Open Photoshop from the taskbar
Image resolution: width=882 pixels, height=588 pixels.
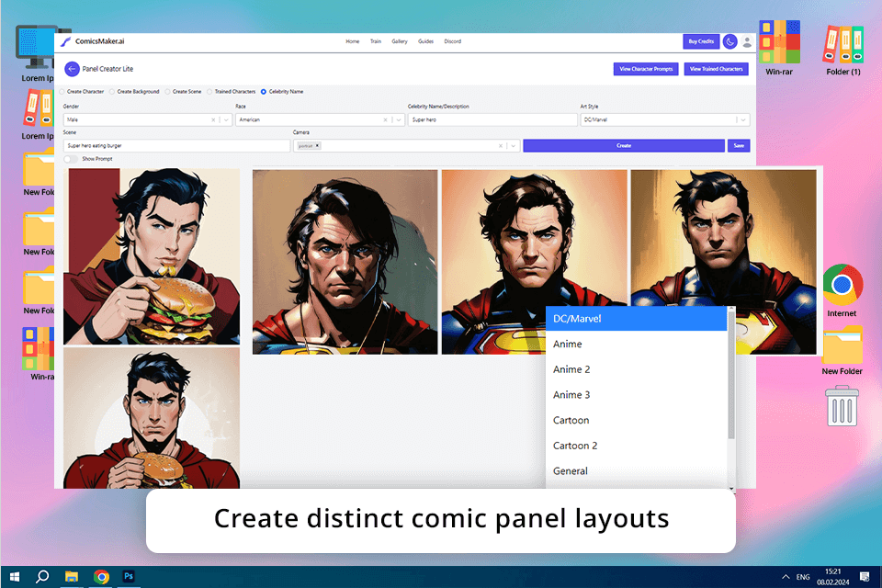click(129, 577)
